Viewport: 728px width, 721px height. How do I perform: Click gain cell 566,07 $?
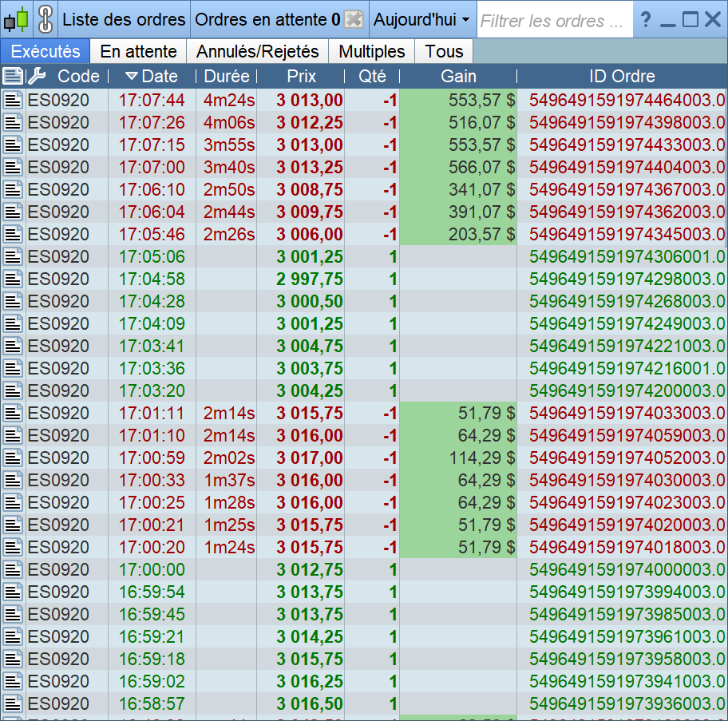click(458, 167)
